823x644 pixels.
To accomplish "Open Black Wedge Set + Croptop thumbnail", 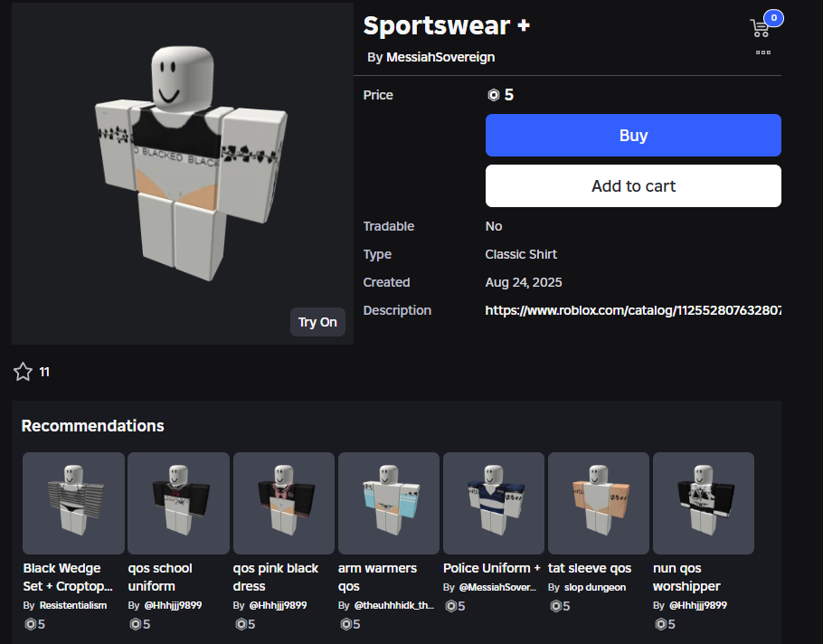I will (73, 503).
